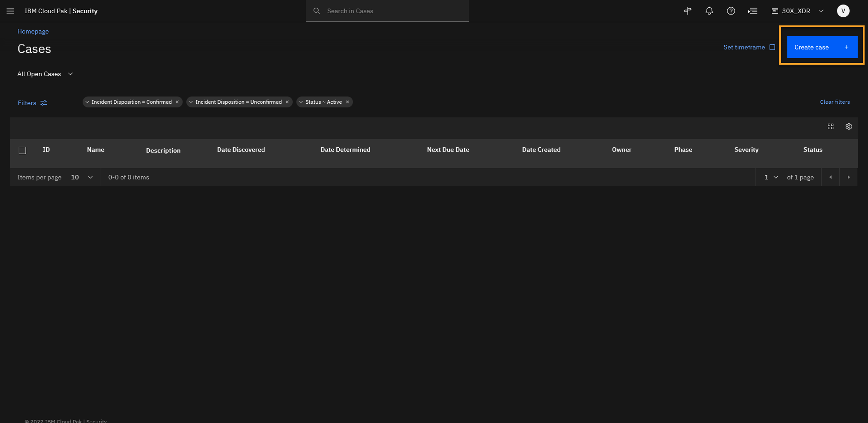The height and width of the screenshot is (423, 868).
Task: Switch to grid view icon
Action: 830,126
